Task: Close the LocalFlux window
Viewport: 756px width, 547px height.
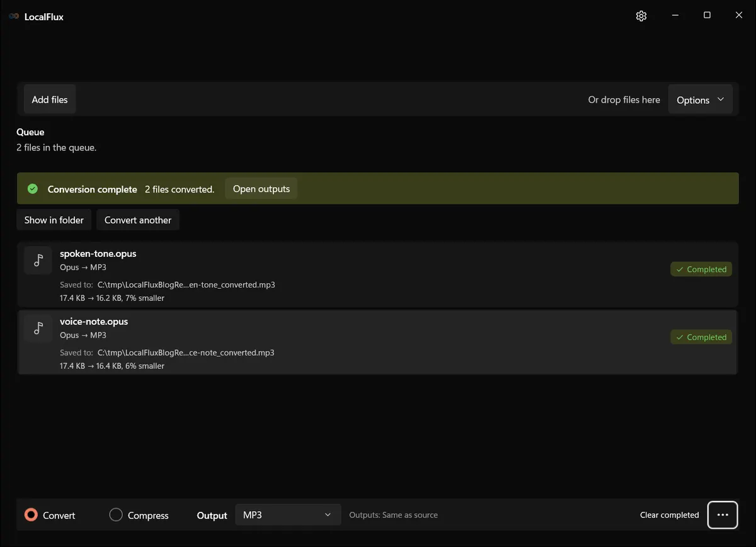Action: pos(739,16)
